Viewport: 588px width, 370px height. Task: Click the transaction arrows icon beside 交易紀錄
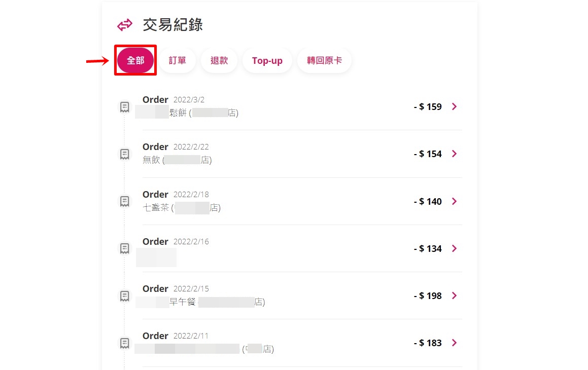pyautogui.click(x=124, y=25)
